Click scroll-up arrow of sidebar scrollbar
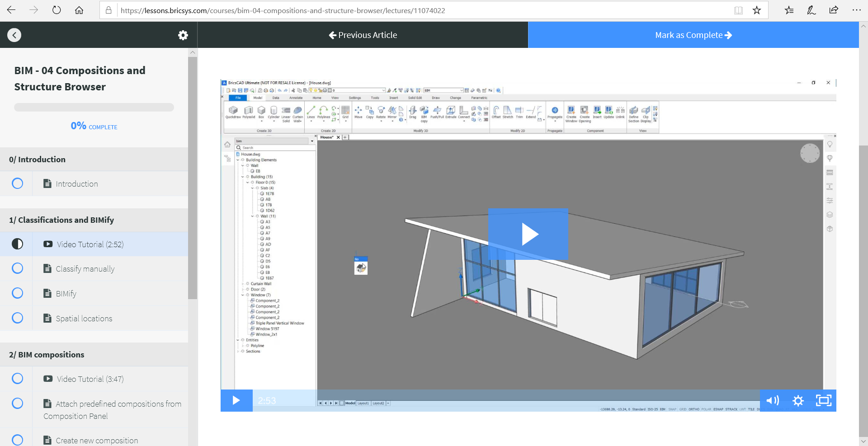Viewport: 868px width, 446px height. tap(193, 52)
